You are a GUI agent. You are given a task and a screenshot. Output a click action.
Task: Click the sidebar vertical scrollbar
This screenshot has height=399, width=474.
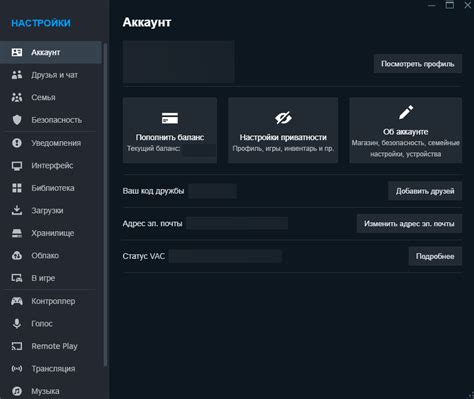(105, 204)
